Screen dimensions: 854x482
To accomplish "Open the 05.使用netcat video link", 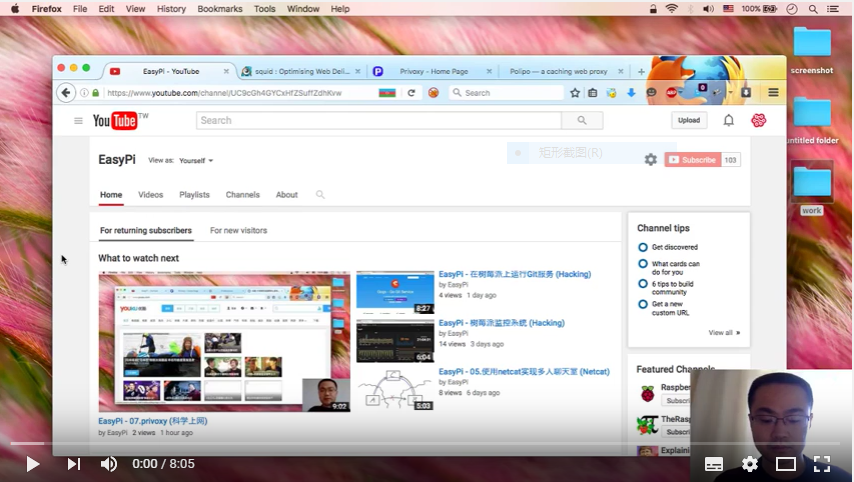I will 524,371.
